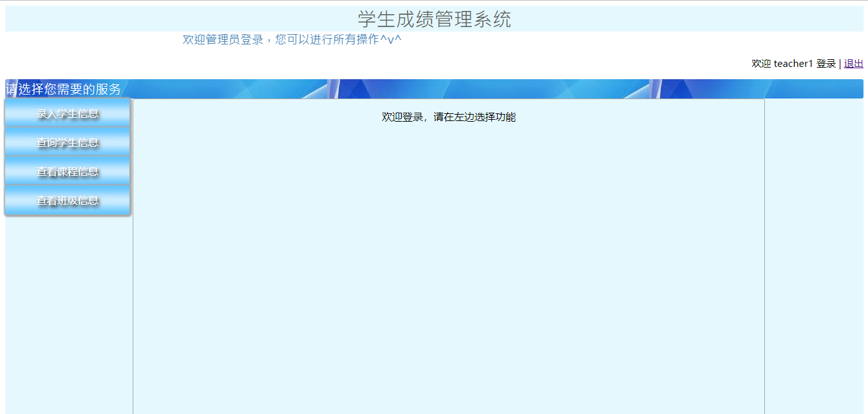Open 录入学生信息 menu item
868x414 pixels.
(x=68, y=114)
